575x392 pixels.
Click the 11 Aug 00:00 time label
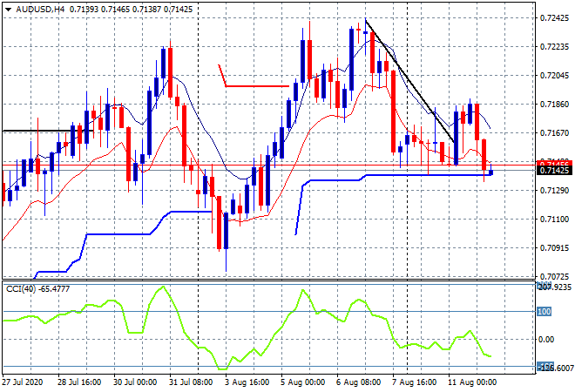coord(472,382)
